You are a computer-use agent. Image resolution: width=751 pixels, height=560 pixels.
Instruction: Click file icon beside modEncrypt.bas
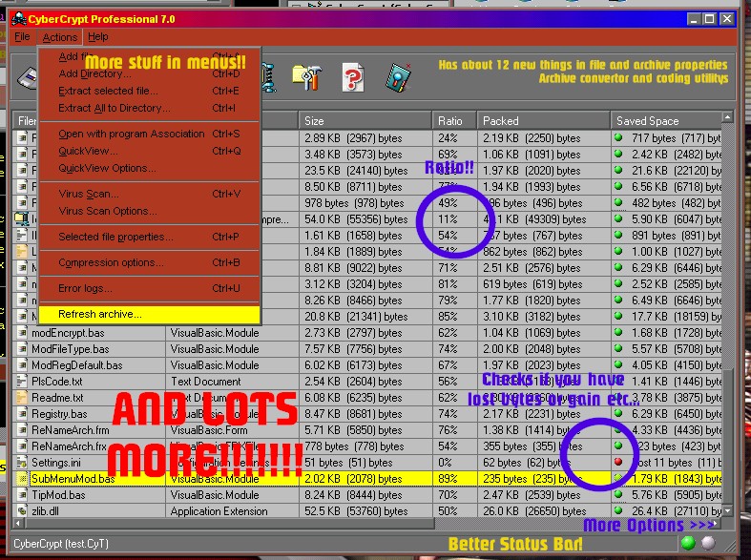tap(22, 333)
